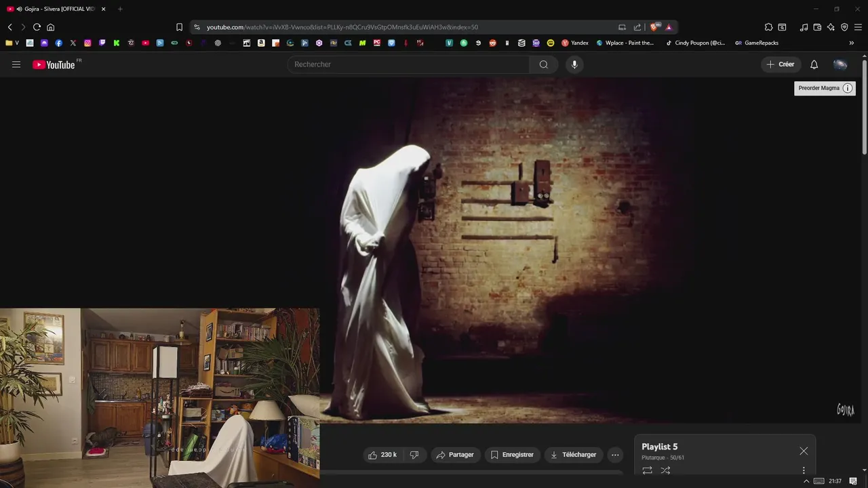Close the Playlist 5 panel
Viewport: 868px width, 488px height.
[x=804, y=451]
